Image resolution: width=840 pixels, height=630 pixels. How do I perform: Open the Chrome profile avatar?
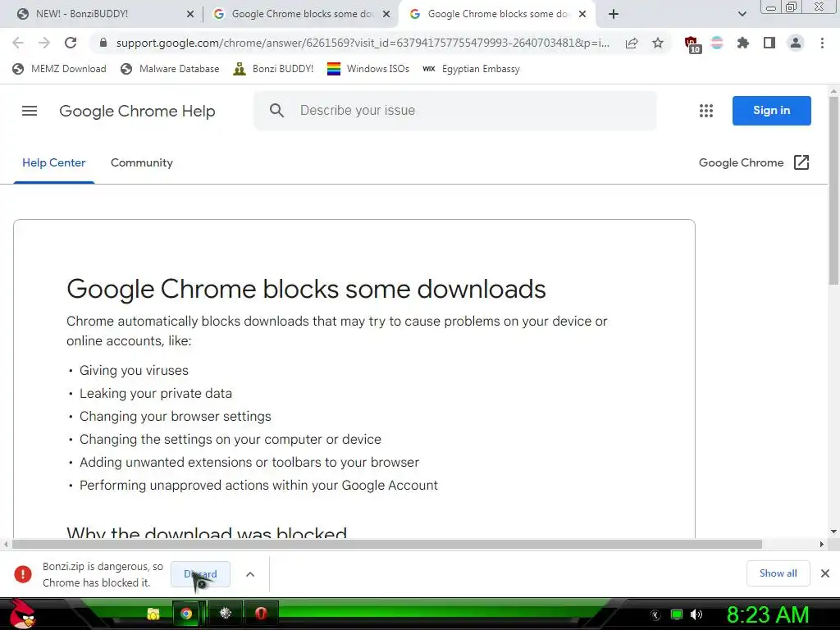[796, 43]
